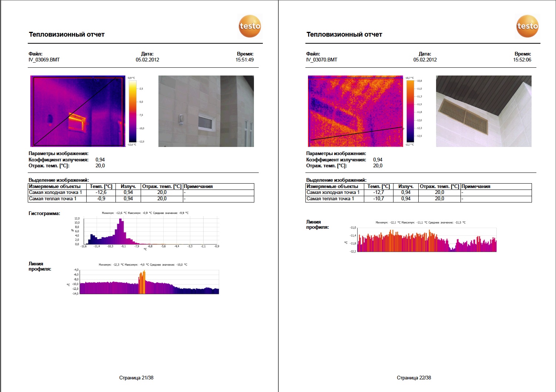Select warmest point temperature -10,7
The width and height of the screenshot is (556, 392).
coord(379,199)
